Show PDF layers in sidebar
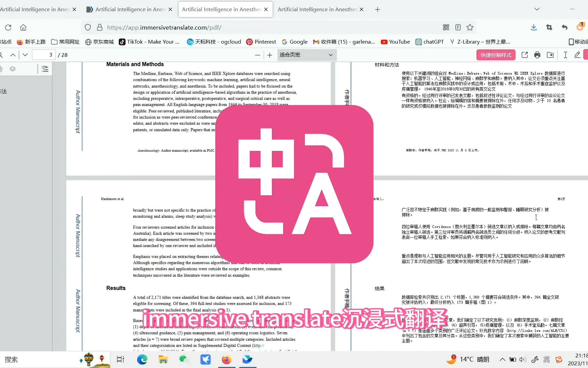Viewport: 588px width, 368px height. pyautogui.click(x=13, y=69)
